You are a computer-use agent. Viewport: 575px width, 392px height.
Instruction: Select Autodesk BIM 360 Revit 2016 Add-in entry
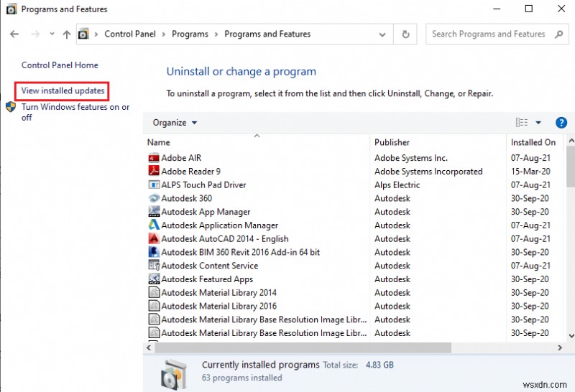click(x=241, y=252)
